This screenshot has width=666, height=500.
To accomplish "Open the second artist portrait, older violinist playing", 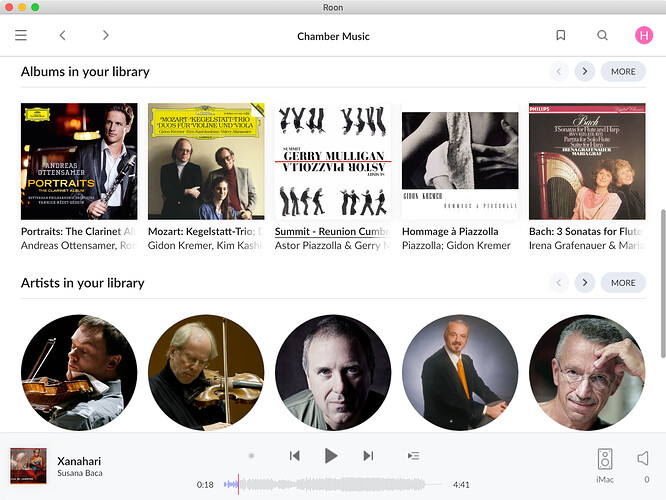I will (x=206, y=373).
